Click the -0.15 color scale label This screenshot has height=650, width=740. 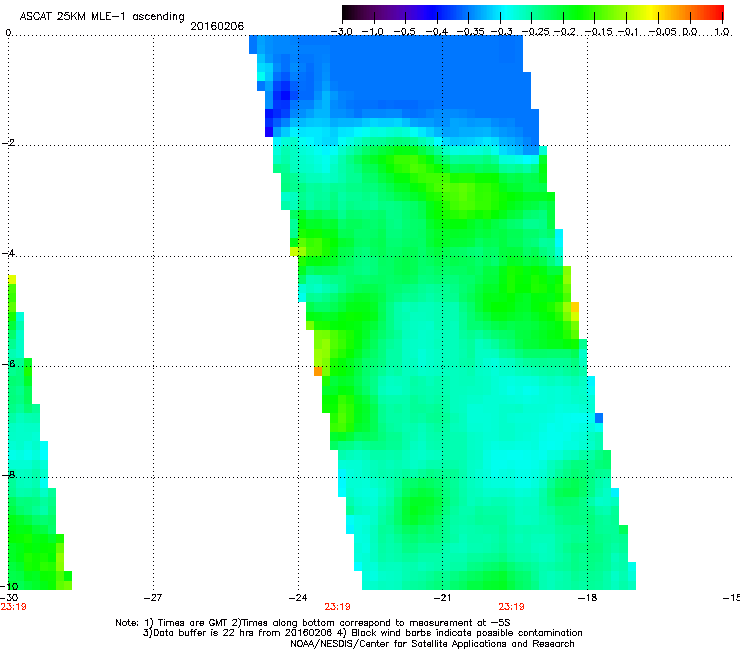tap(598, 32)
